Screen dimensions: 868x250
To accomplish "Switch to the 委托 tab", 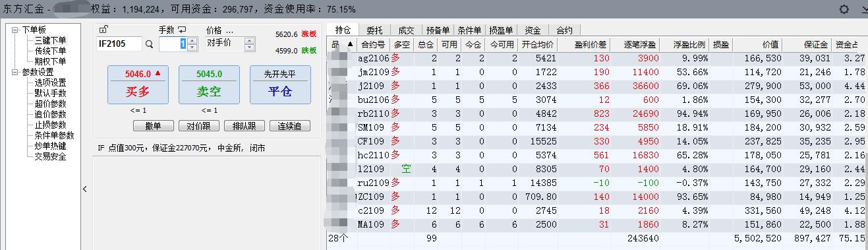I will [374, 30].
